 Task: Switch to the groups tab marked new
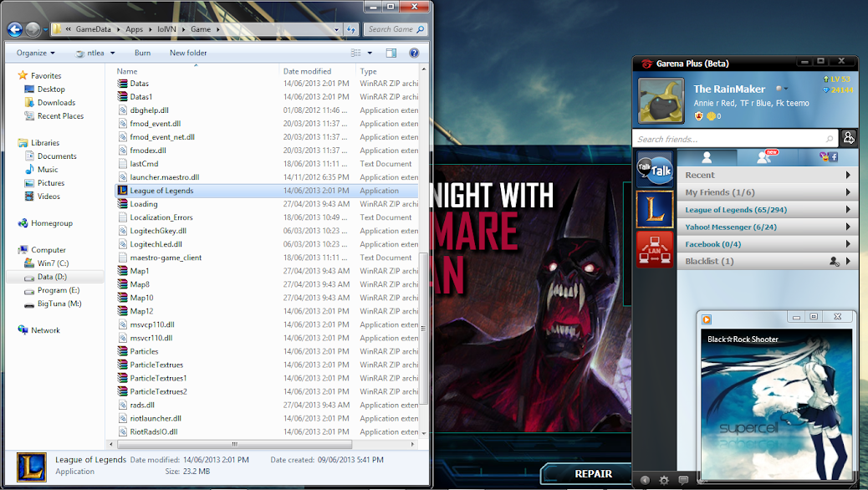(x=768, y=157)
